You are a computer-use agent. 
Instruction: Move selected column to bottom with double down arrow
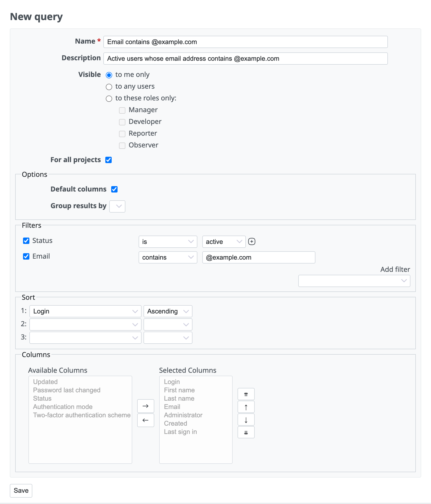point(246,432)
